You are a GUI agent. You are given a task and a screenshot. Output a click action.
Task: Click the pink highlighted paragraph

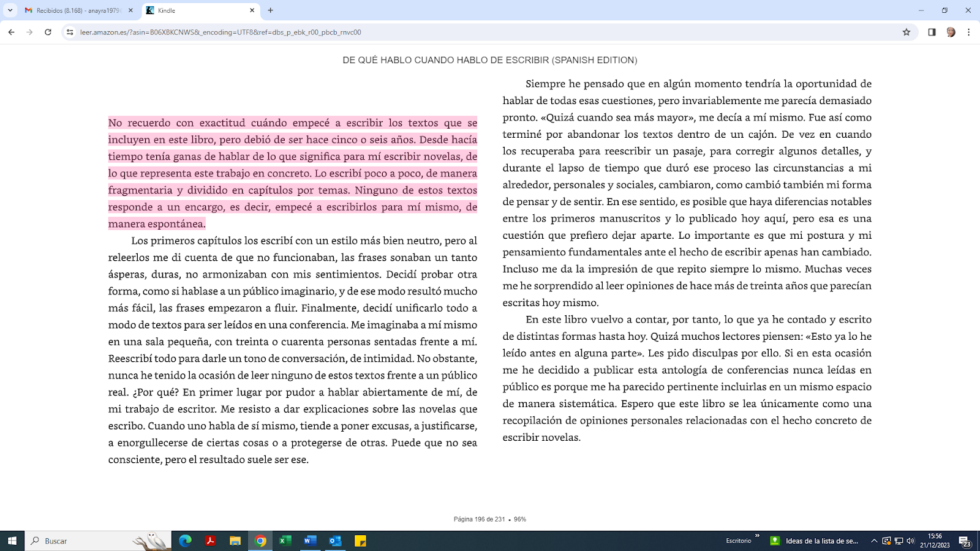click(x=293, y=173)
